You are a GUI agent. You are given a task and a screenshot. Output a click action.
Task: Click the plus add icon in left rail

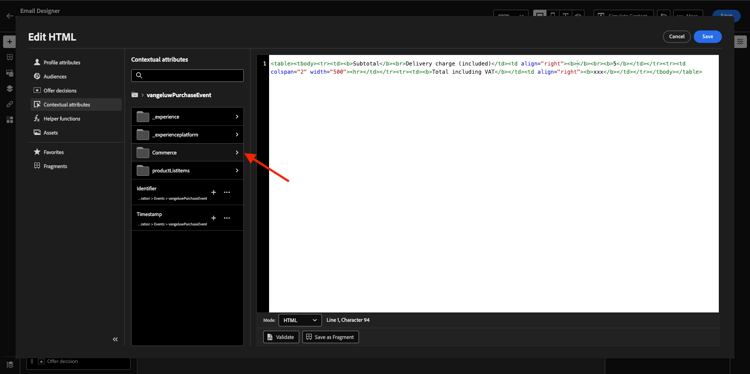point(10,42)
